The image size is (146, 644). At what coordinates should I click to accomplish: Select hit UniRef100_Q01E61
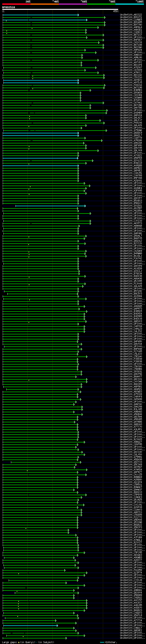click(131, 206)
